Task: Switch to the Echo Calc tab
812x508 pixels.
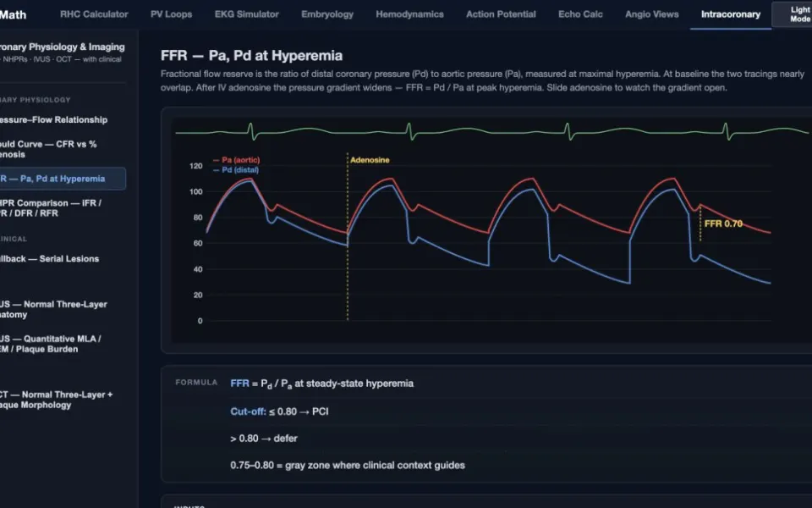Action: (x=580, y=14)
